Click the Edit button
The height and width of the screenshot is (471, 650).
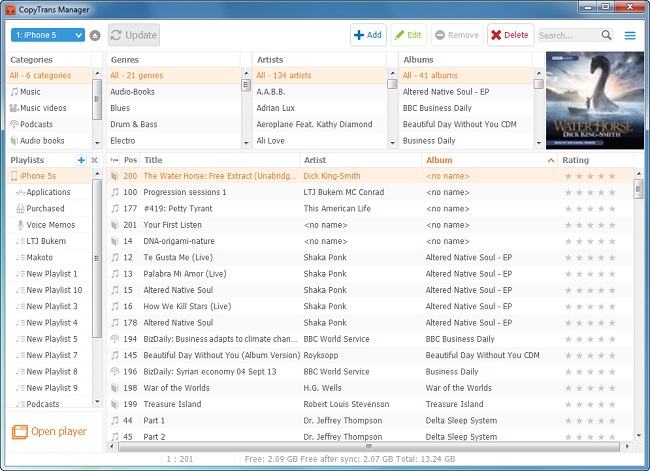coord(409,35)
